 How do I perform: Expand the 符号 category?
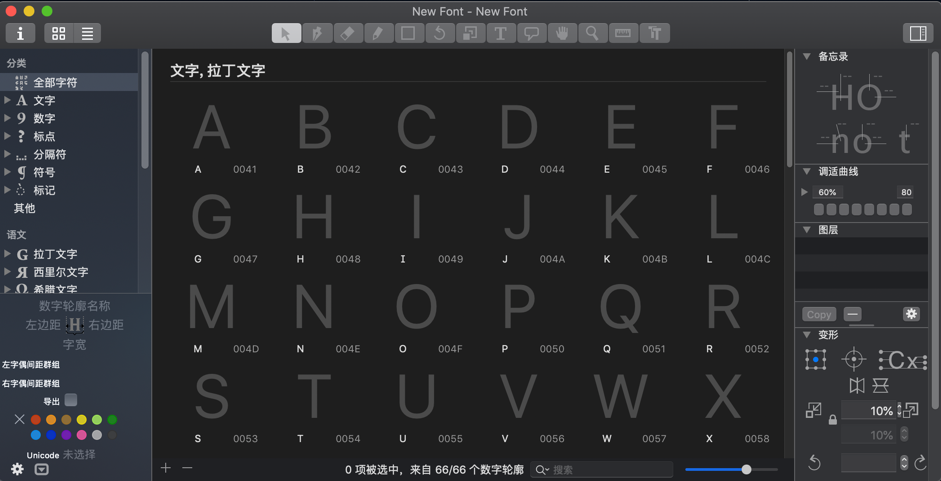7,172
